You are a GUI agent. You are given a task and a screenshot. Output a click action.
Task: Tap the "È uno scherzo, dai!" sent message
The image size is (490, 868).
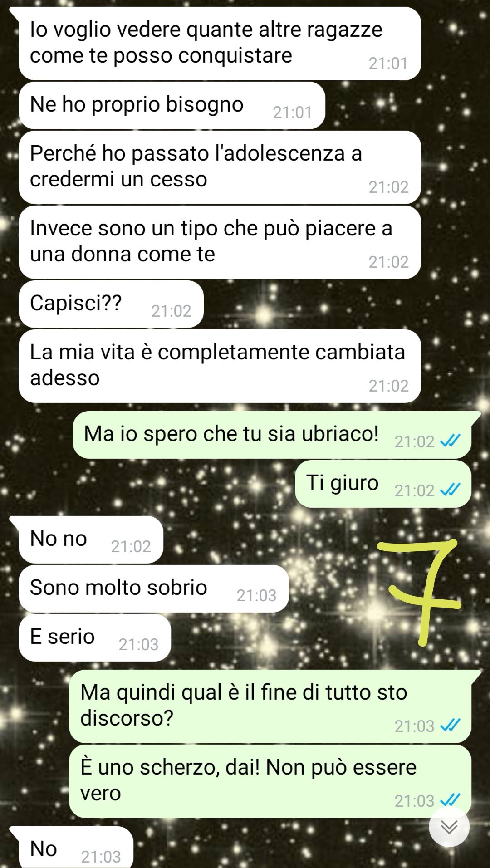(x=270, y=781)
